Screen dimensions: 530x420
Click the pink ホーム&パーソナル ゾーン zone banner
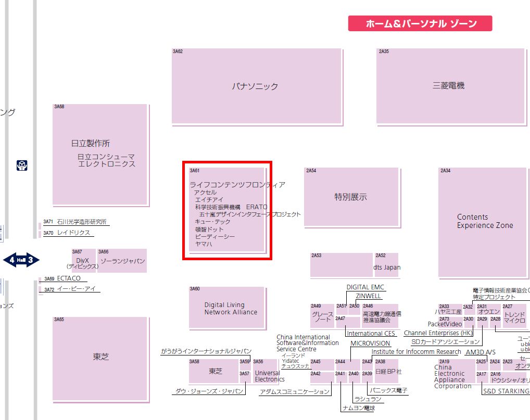[420, 23]
